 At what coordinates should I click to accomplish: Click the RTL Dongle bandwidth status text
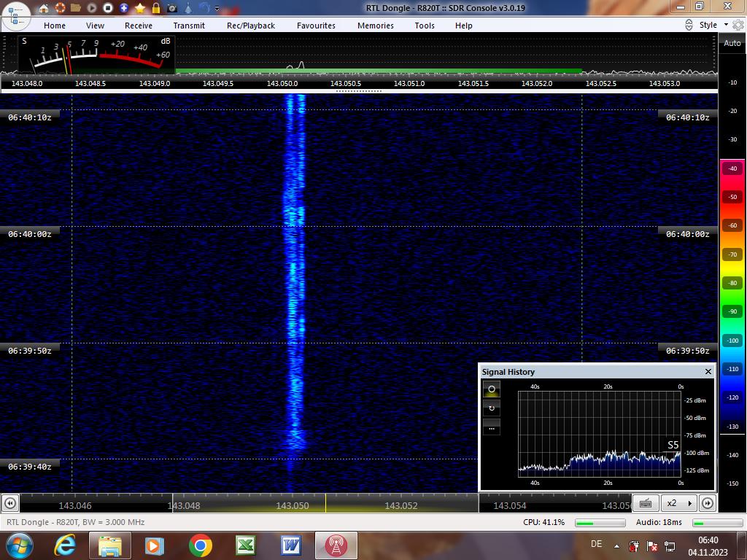click(75, 522)
